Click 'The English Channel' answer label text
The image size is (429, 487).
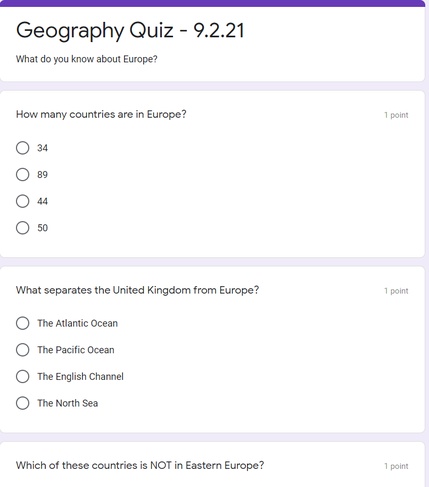tap(80, 377)
